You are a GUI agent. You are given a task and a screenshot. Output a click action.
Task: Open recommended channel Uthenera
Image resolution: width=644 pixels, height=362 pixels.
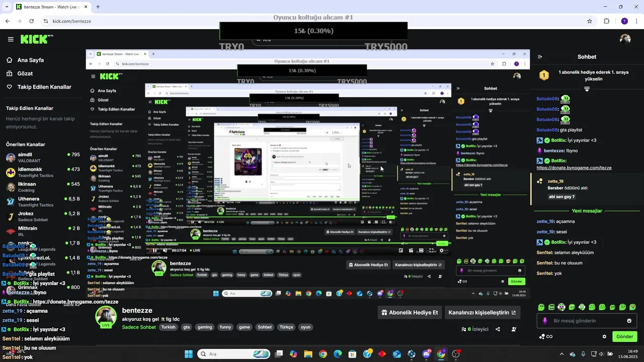pos(43,202)
